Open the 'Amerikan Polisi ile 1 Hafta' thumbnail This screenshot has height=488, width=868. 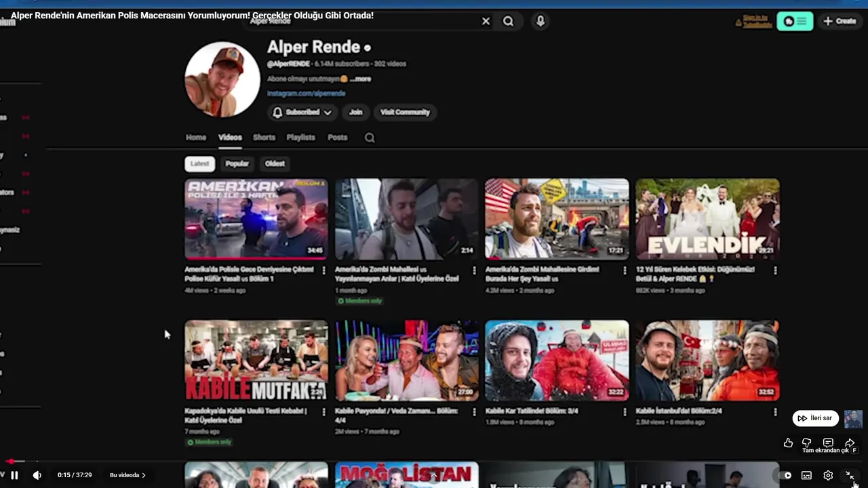point(256,219)
